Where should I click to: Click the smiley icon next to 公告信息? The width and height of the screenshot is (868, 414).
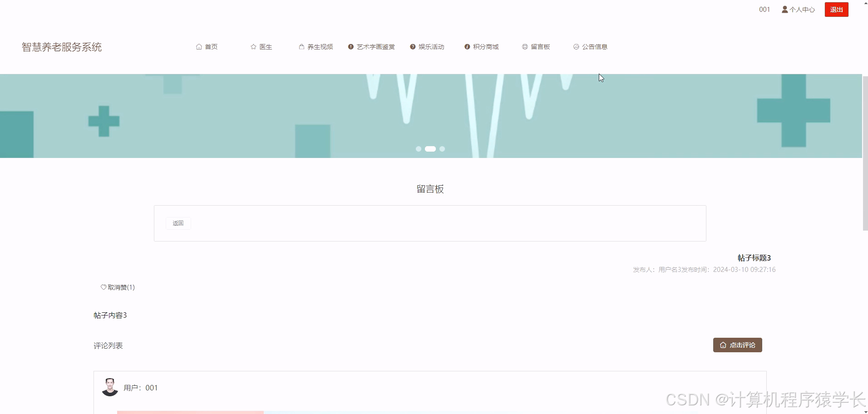[x=576, y=46]
